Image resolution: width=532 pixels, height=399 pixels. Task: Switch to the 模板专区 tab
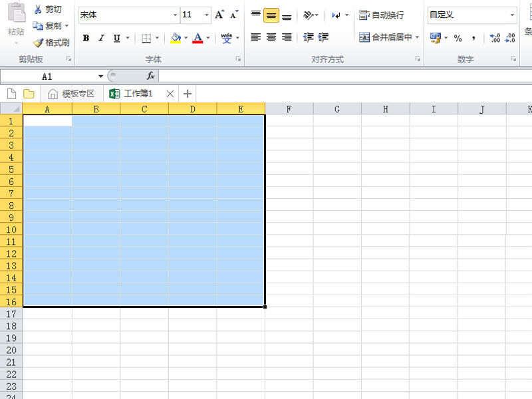(x=72, y=94)
